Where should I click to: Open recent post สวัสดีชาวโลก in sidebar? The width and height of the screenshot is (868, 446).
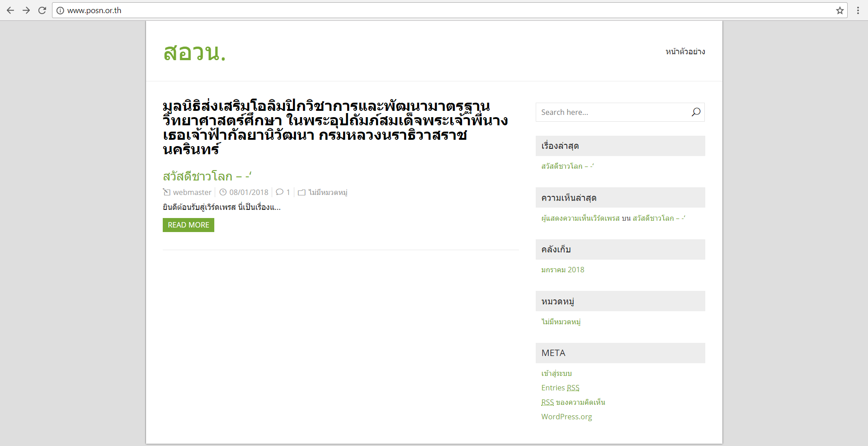(567, 166)
